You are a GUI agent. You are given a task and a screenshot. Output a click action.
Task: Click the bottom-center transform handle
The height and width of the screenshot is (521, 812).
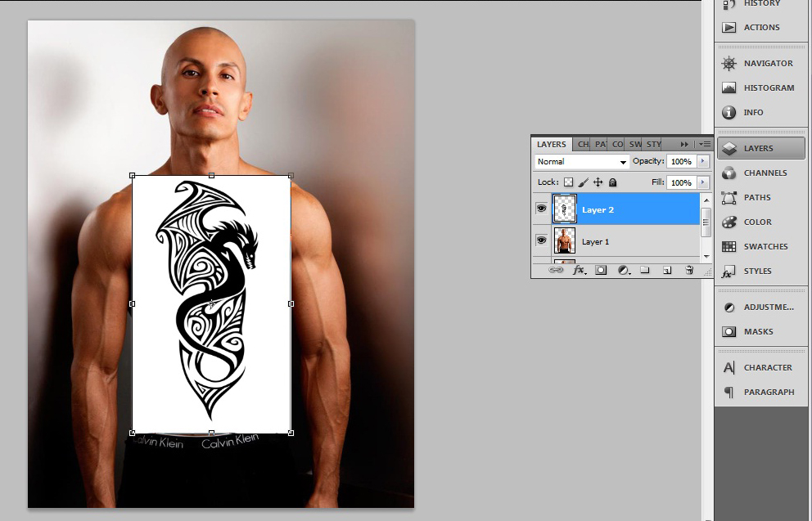tap(211, 433)
